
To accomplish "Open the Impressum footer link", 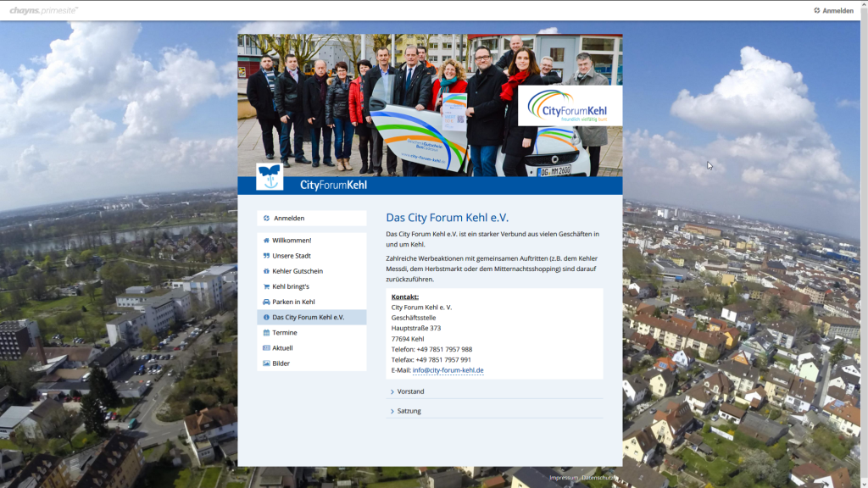I will (564, 478).
